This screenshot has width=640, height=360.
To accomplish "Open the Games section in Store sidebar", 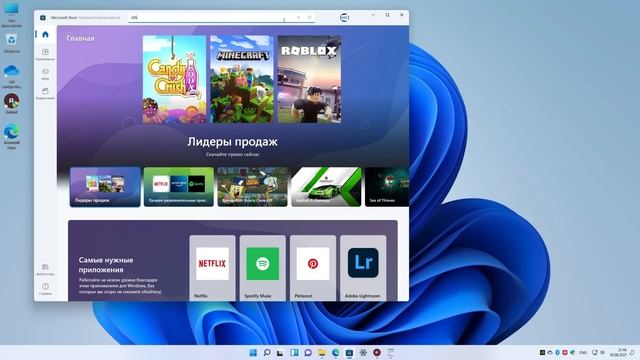I will point(45,73).
